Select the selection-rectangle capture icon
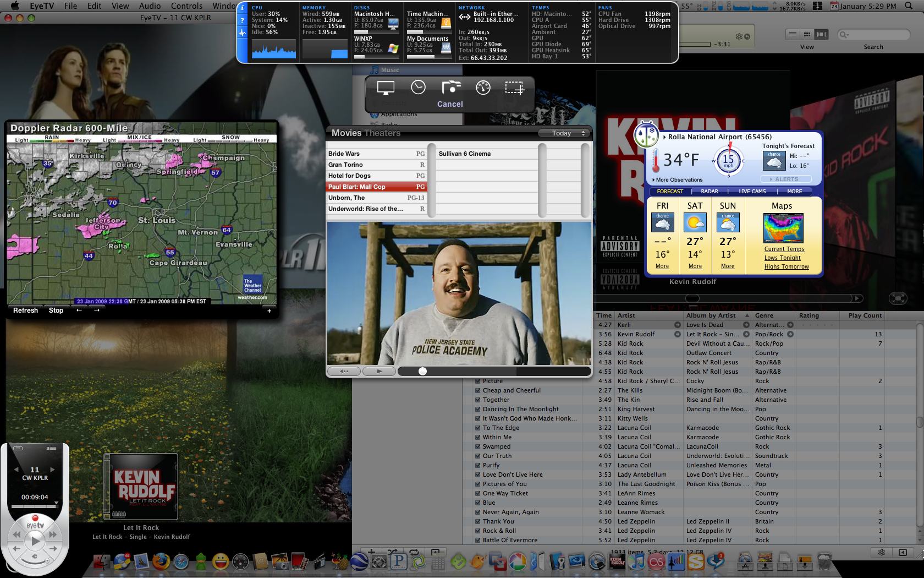 coord(514,88)
